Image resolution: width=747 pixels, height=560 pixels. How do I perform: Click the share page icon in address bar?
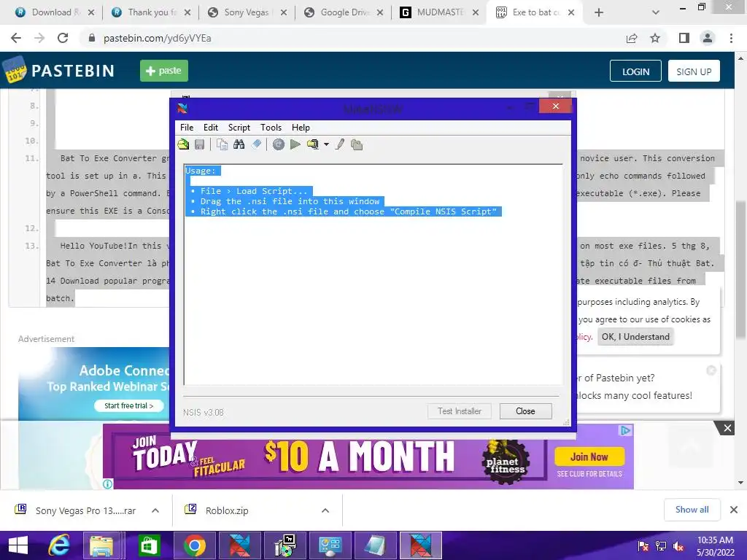632,38
